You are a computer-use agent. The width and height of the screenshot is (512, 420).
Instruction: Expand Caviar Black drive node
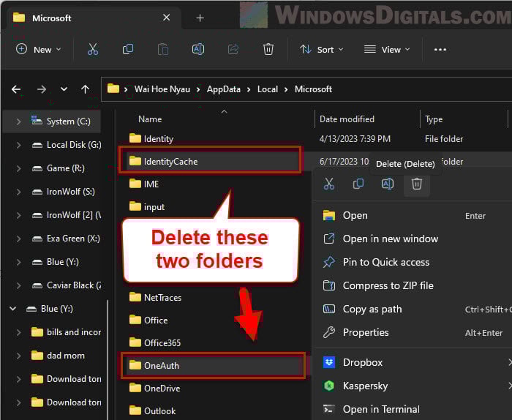click(x=18, y=285)
